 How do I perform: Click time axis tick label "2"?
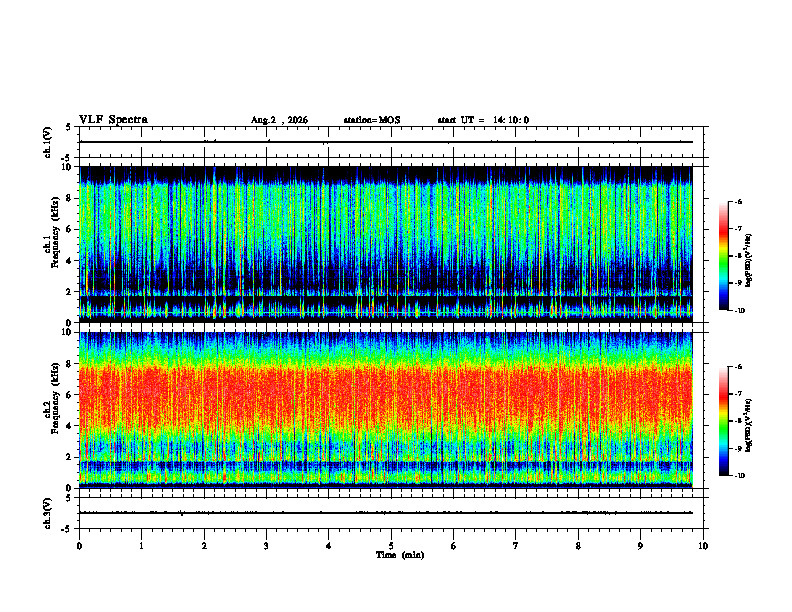click(x=204, y=546)
